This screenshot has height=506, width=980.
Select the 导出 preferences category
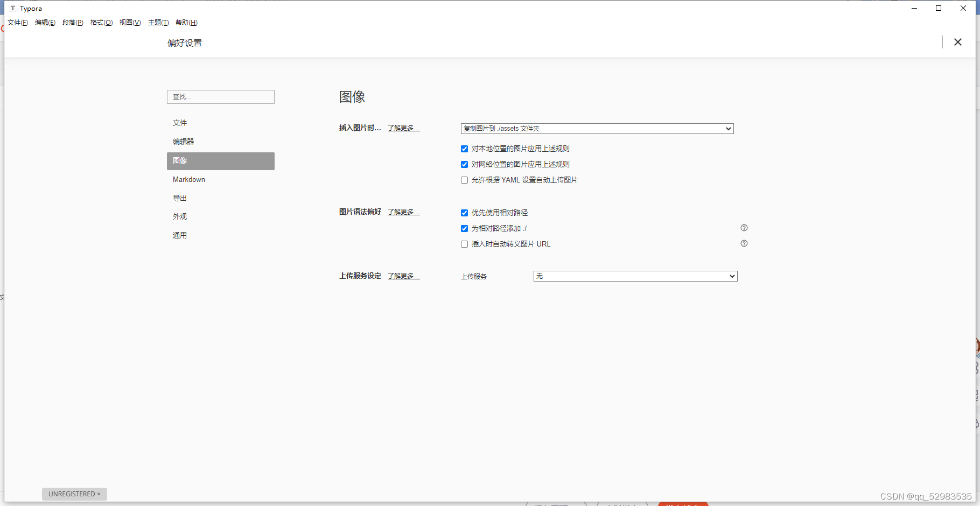click(221, 199)
